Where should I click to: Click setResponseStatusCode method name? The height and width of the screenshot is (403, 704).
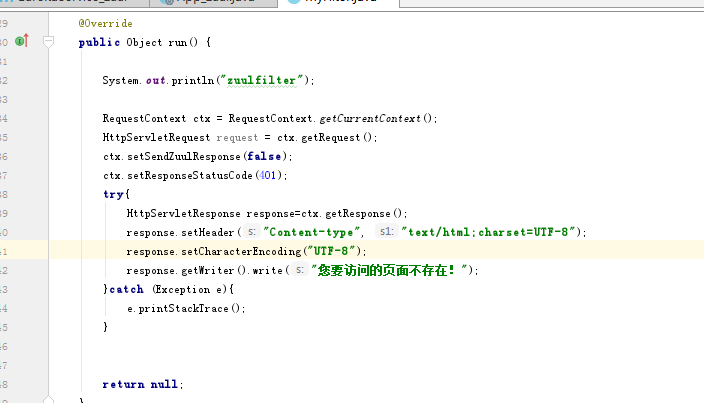pyautogui.click(x=190, y=175)
